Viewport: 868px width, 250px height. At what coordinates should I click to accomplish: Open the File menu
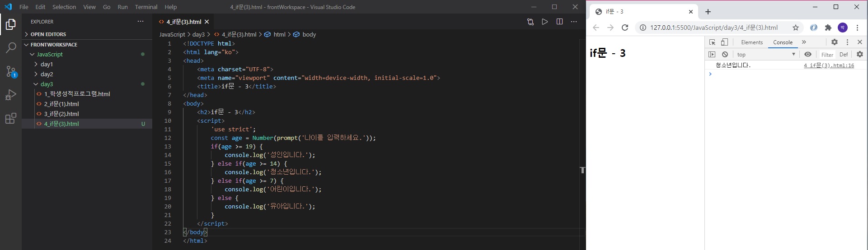tap(24, 7)
